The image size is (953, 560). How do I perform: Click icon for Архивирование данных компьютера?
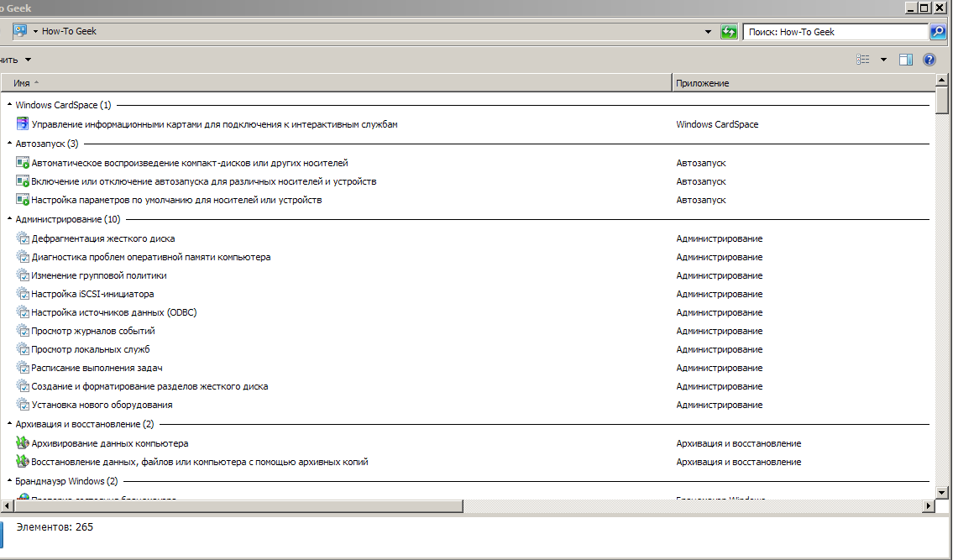coord(23,443)
